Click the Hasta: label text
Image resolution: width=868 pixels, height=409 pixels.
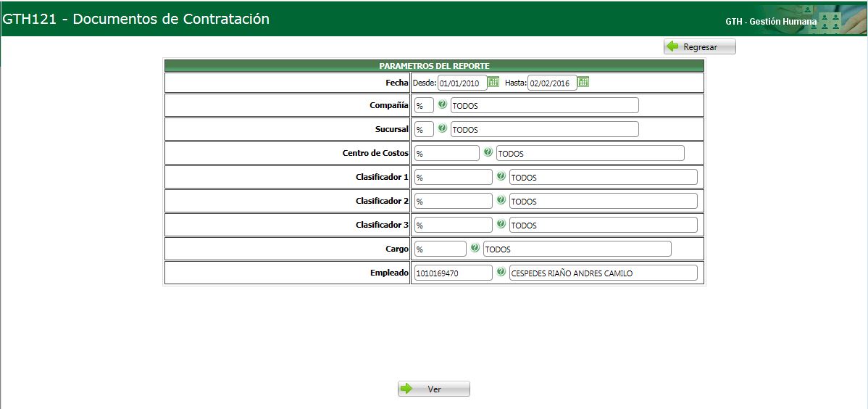(516, 83)
